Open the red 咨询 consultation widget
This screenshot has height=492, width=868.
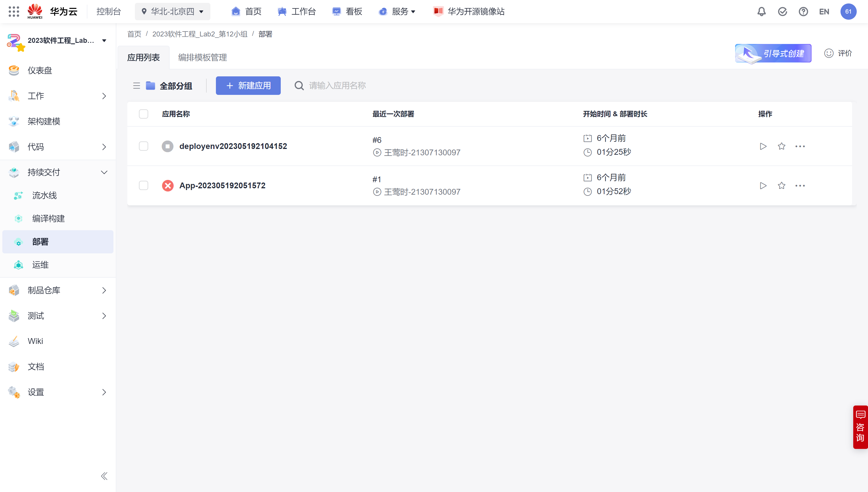pos(860,427)
